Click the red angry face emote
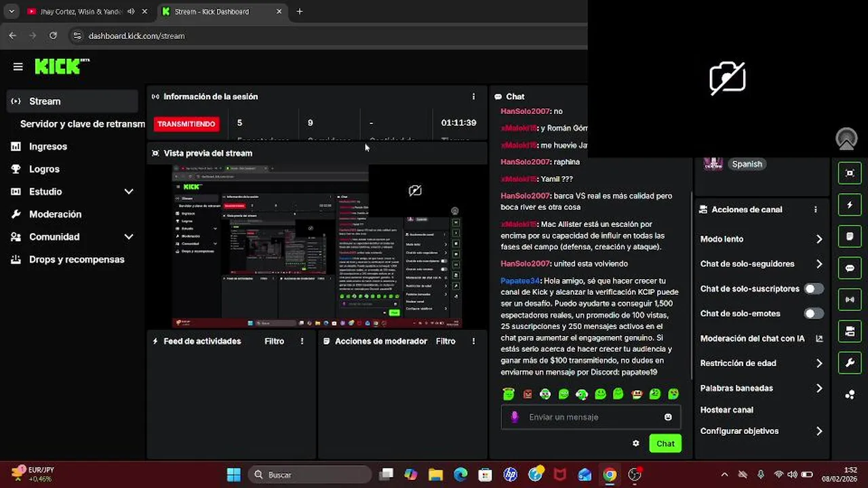 click(528, 394)
